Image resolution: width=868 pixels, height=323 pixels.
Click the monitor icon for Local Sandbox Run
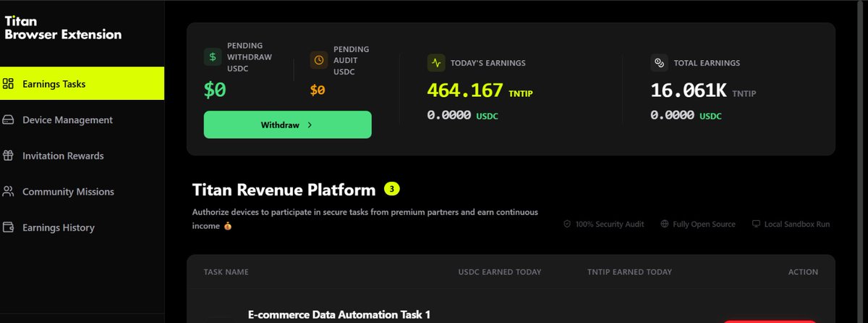[756, 225]
